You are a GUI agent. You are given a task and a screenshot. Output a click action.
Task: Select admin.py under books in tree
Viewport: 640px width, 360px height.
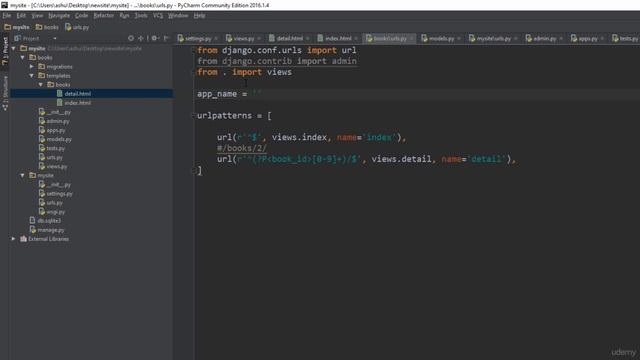pyautogui.click(x=54, y=121)
